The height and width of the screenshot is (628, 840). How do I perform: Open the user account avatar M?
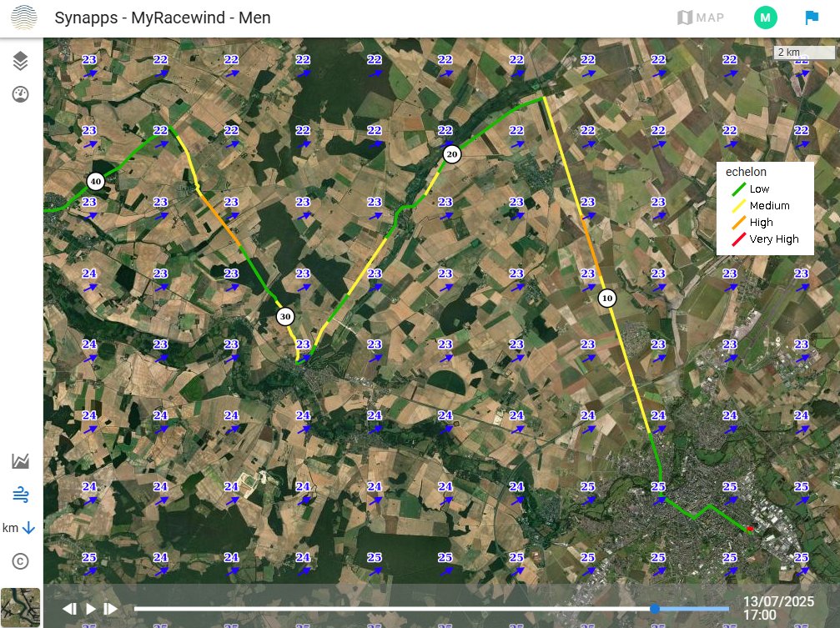pos(766,18)
